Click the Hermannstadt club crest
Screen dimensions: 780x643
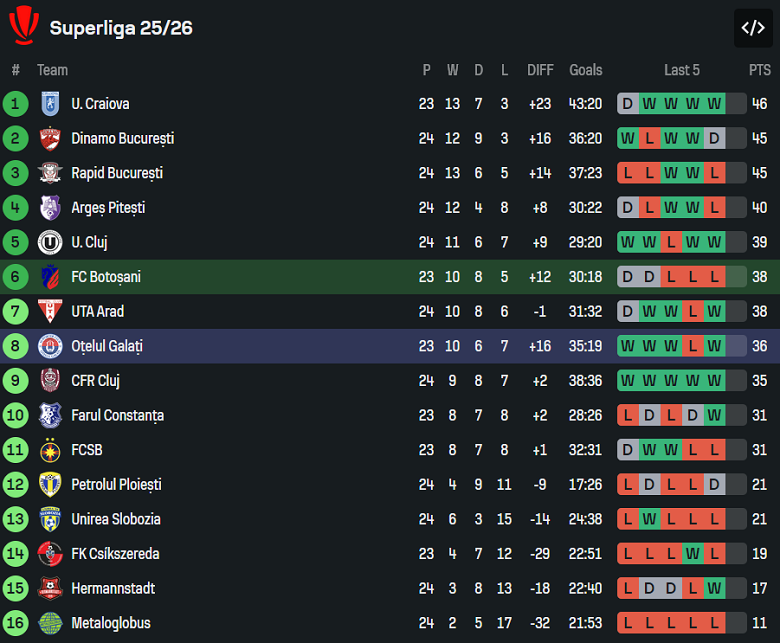pyautogui.click(x=49, y=589)
